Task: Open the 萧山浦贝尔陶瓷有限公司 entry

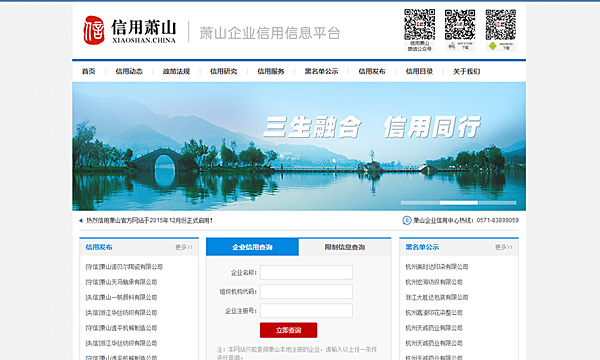Action: (x=124, y=267)
